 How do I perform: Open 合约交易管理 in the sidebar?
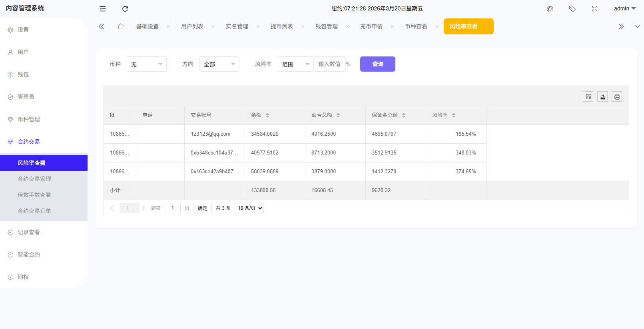(x=34, y=179)
